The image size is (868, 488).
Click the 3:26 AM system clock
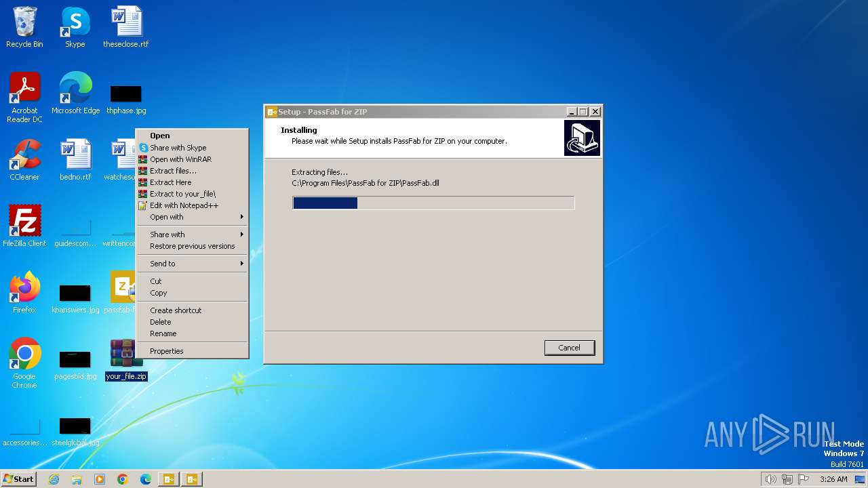pos(833,479)
